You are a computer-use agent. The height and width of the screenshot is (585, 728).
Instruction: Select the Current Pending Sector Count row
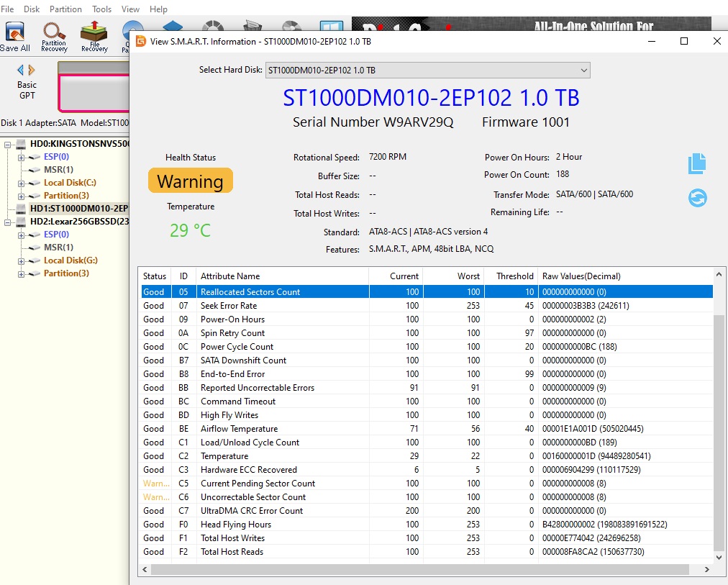pos(426,484)
